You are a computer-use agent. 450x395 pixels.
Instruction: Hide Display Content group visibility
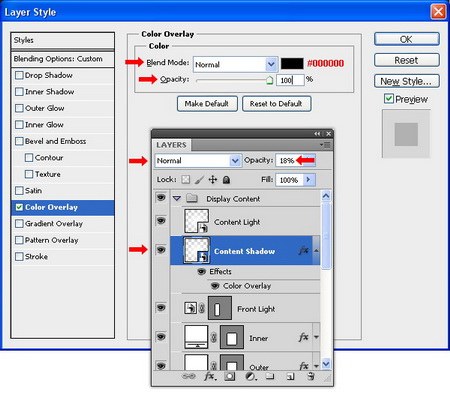(161, 198)
